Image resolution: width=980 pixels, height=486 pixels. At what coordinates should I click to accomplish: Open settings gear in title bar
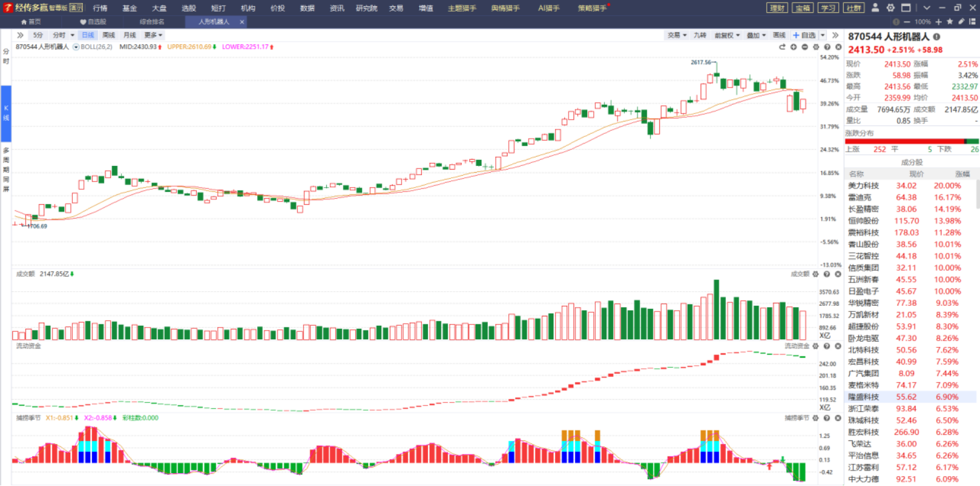click(891, 8)
